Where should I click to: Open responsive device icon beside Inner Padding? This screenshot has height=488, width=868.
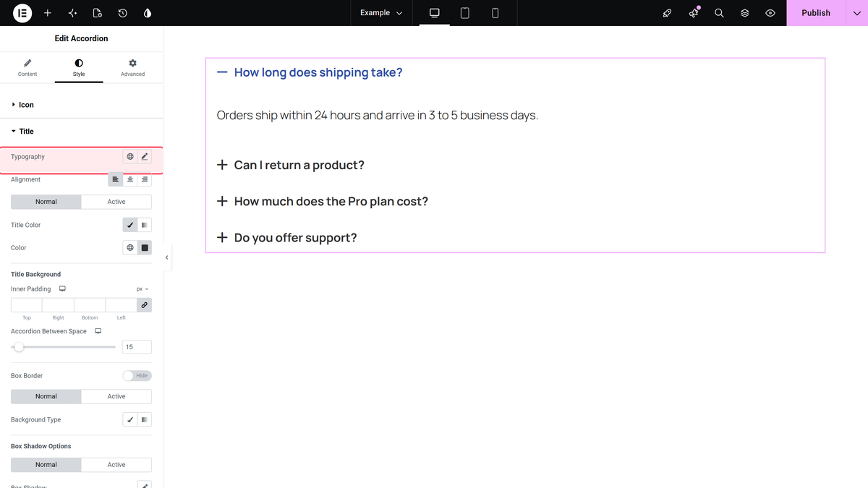pyautogui.click(x=62, y=288)
